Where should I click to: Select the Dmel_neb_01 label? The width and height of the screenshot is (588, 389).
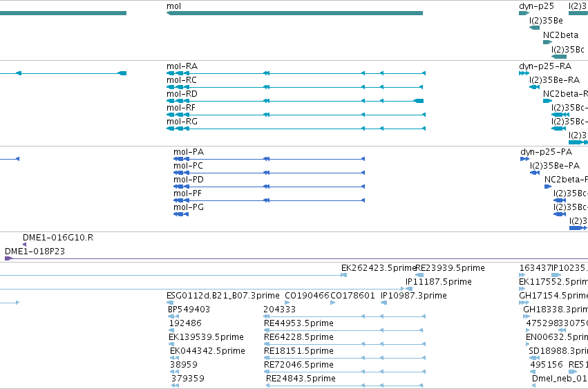point(560,378)
